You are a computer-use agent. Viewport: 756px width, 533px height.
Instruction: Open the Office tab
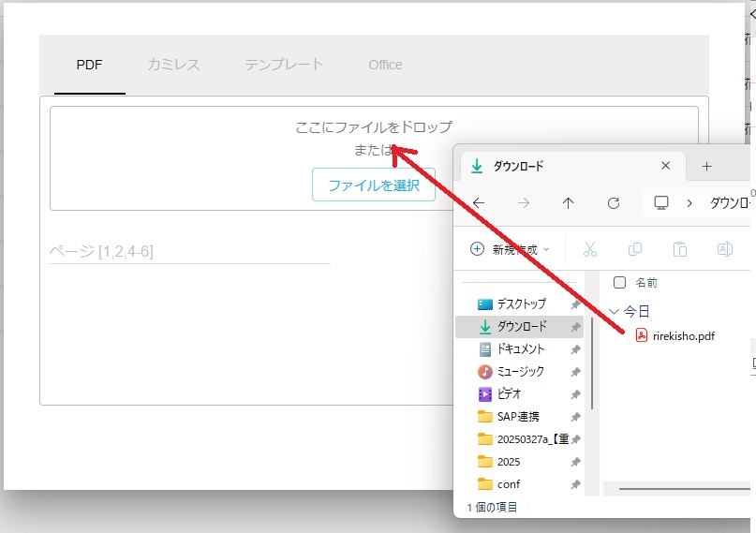point(385,65)
